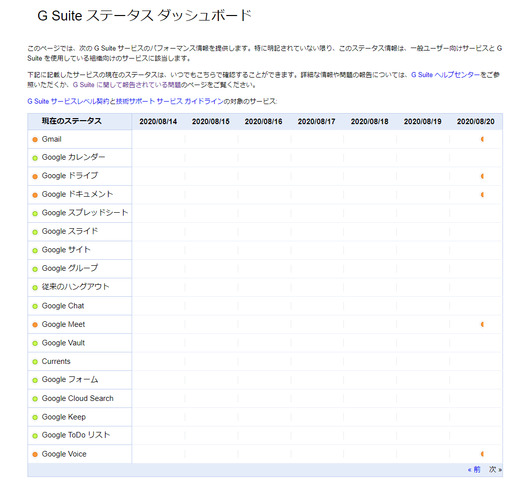Click the green status dot beside Google グループ
Viewport: 530px width, 480px height.
[x=35, y=269]
